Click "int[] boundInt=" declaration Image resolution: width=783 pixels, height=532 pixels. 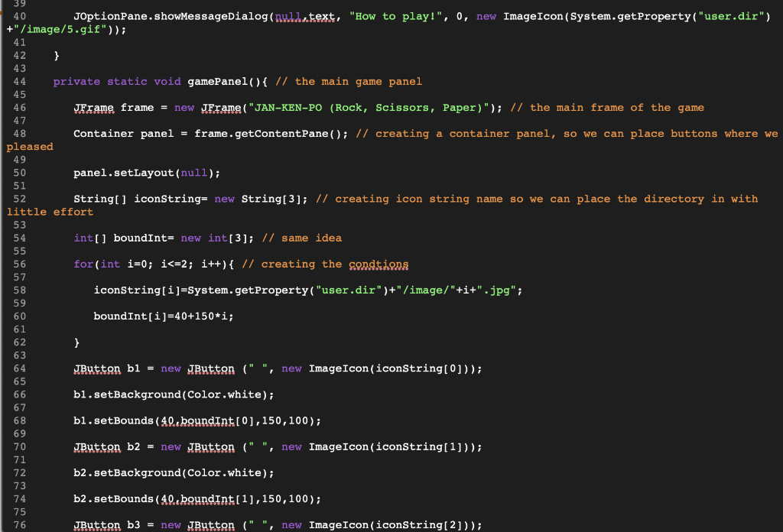[x=123, y=238]
